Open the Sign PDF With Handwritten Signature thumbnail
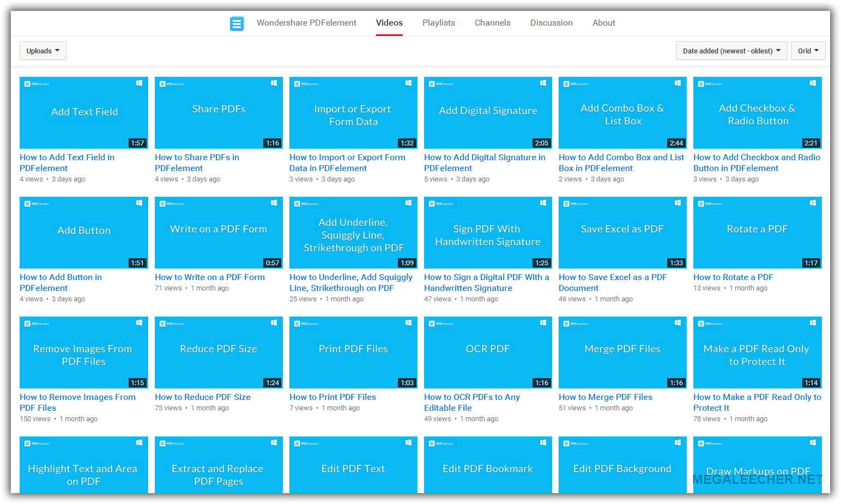This screenshot has width=841, height=504. [x=488, y=233]
